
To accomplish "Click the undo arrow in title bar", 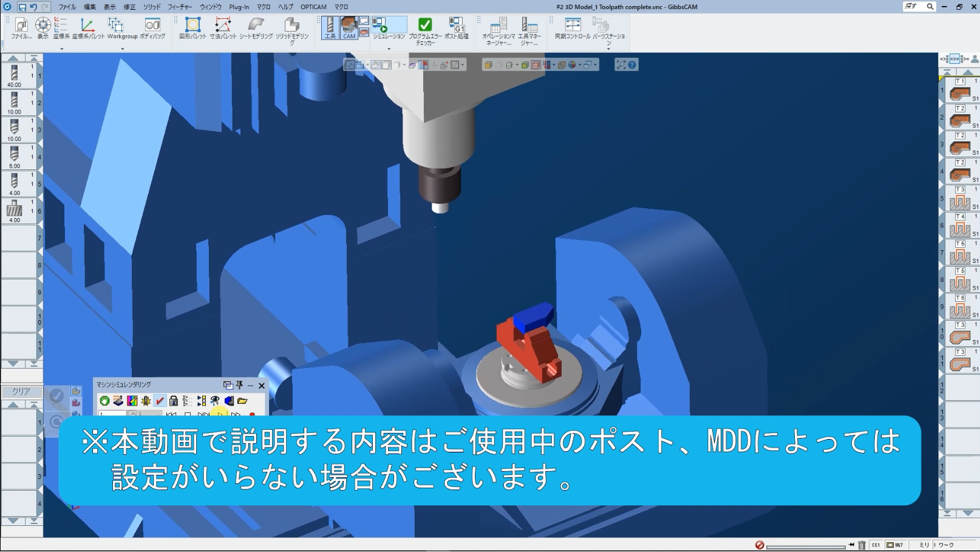I will pos(33,7).
